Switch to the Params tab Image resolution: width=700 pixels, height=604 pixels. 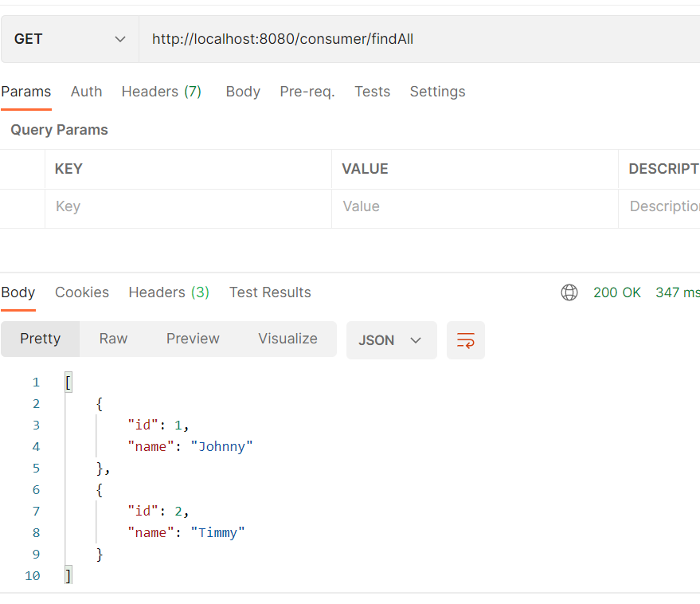(x=26, y=92)
